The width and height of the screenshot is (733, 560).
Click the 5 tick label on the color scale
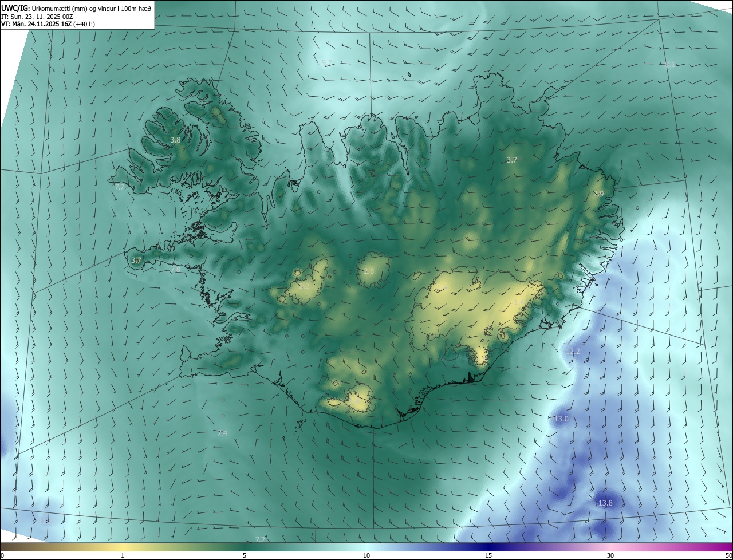click(245, 555)
